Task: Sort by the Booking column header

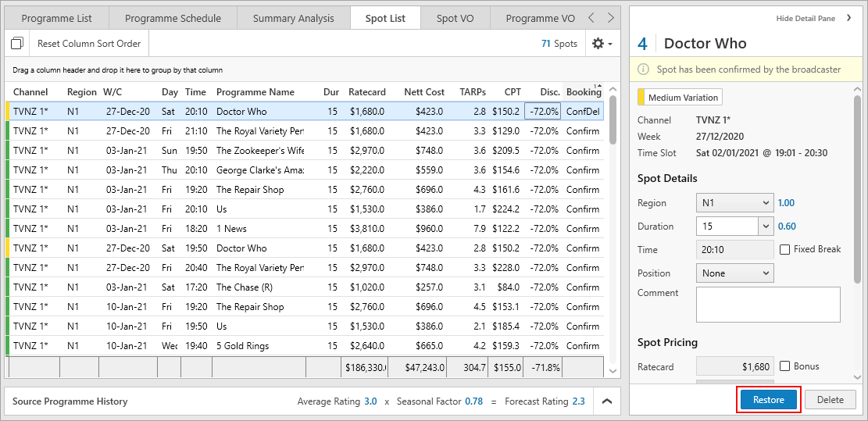Action: [x=584, y=92]
